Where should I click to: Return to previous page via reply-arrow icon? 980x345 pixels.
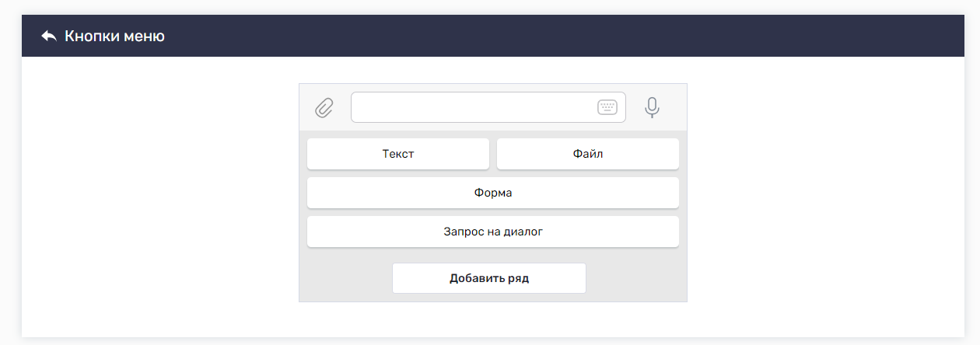[49, 36]
